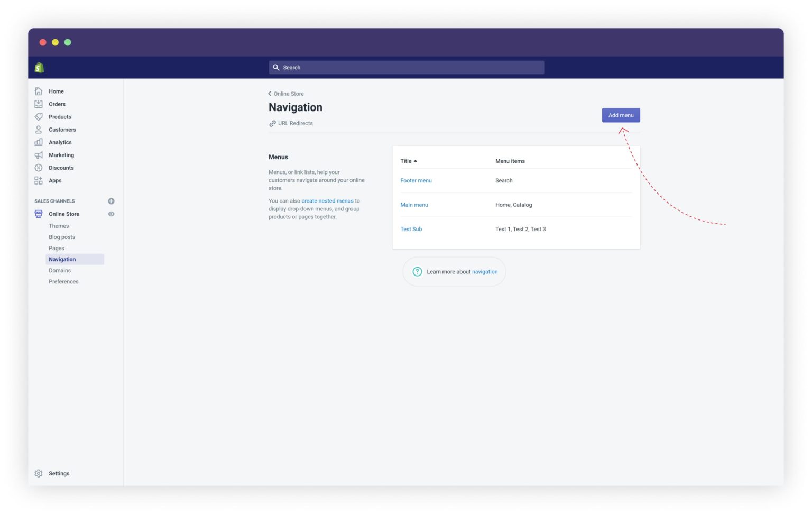Open Apps using the grid icon
The image size is (812, 514).
pyautogui.click(x=39, y=180)
